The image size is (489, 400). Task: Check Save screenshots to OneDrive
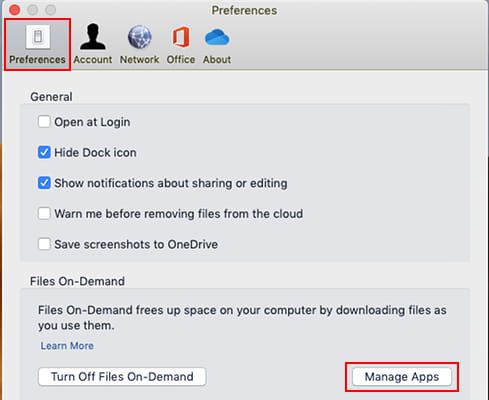click(44, 244)
